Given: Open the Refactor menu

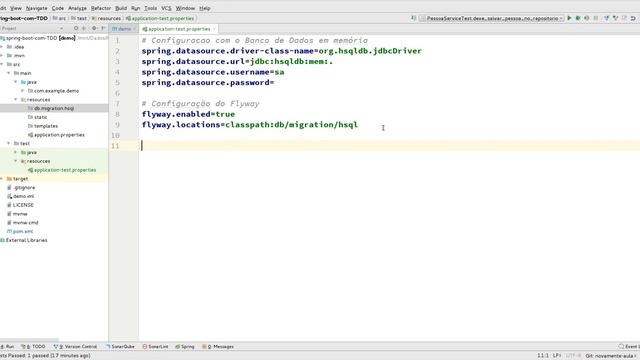Looking at the screenshot, I should (x=101, y=8).
